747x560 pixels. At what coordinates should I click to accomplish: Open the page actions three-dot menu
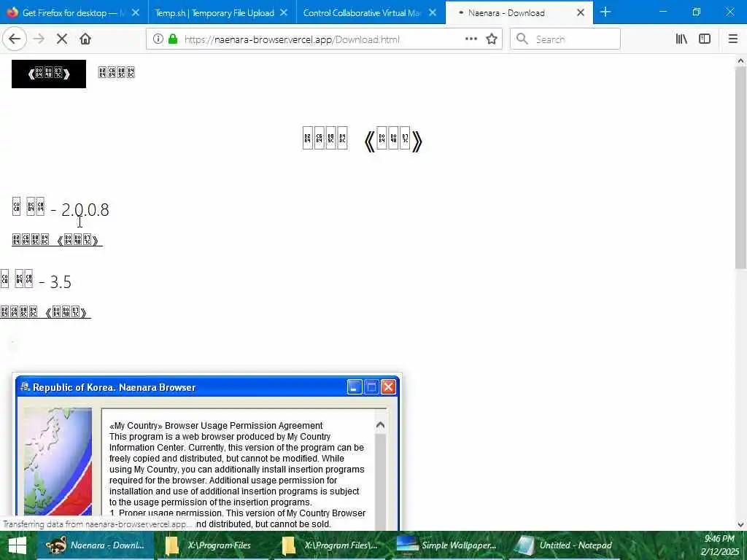point(471,39)
